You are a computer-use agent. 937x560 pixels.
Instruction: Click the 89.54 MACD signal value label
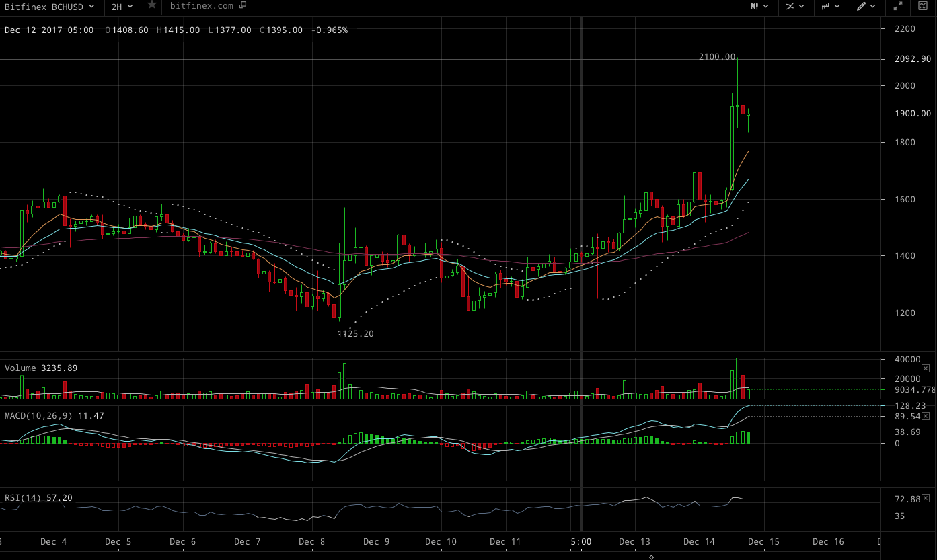coord(907,417)
